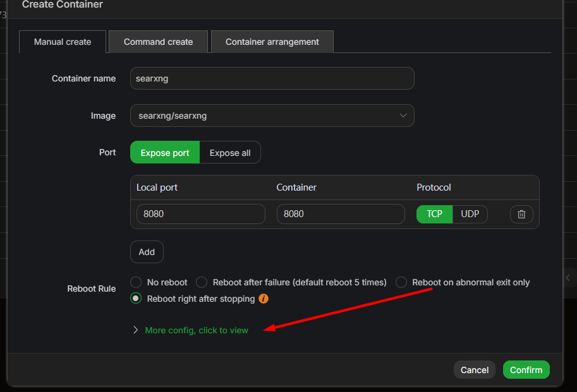Edit the Local port field
Screen dimensions: 577x392
tap(201, 214)
